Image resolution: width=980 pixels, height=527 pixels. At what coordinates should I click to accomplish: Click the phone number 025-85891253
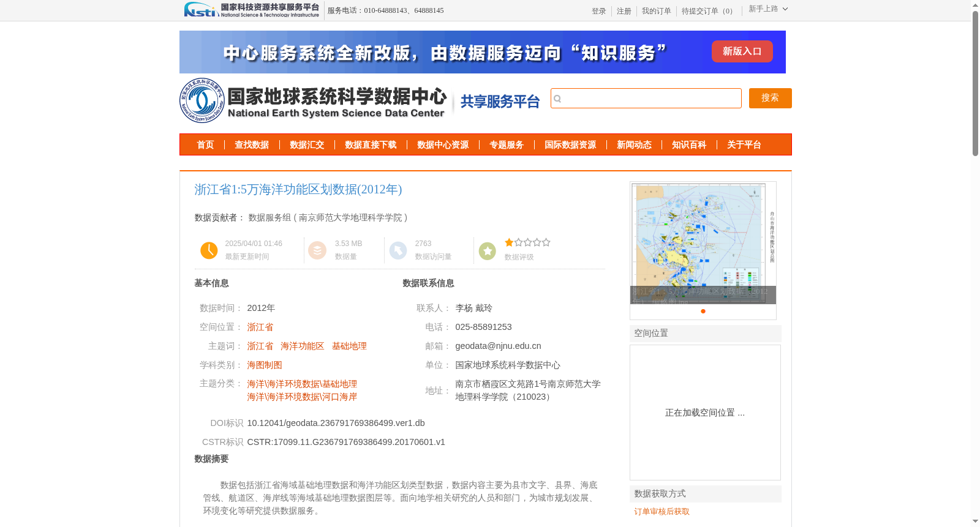click(483, 327)
